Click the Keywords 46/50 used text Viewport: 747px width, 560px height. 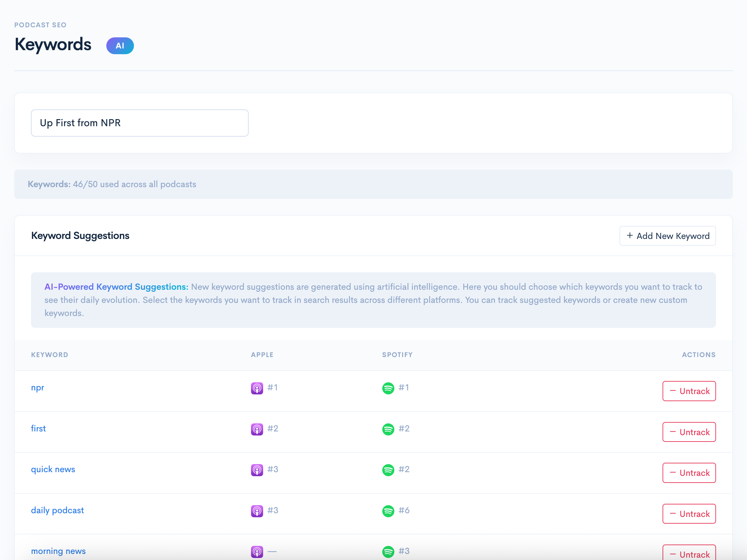coord(112,184)
